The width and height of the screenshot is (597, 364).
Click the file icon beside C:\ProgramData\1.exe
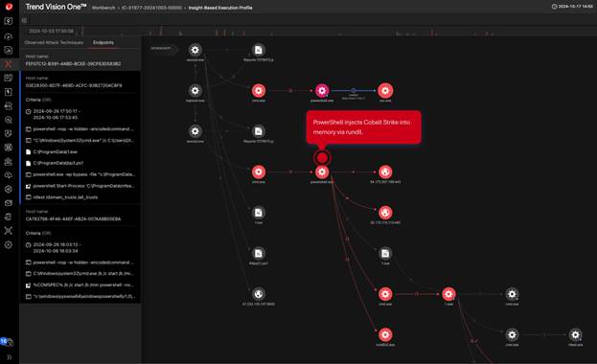tap(28, 152)
